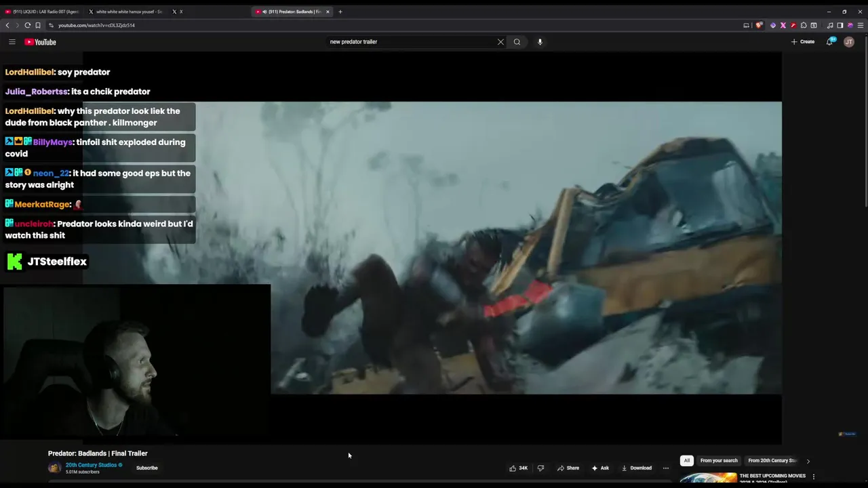
Task: Submit search with the magnifier button
Action: pos(517,42)
